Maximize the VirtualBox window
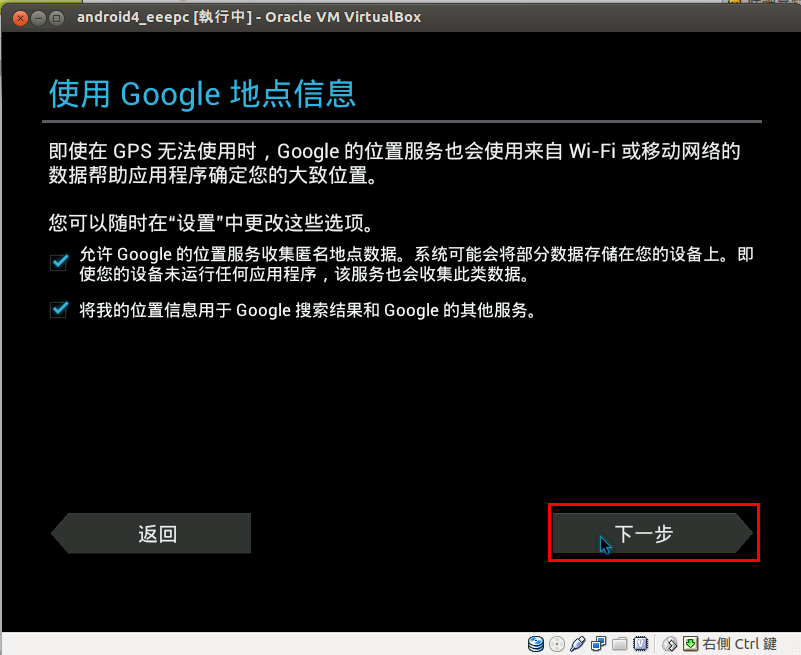 pyautogui.click(x=56, y=18)
